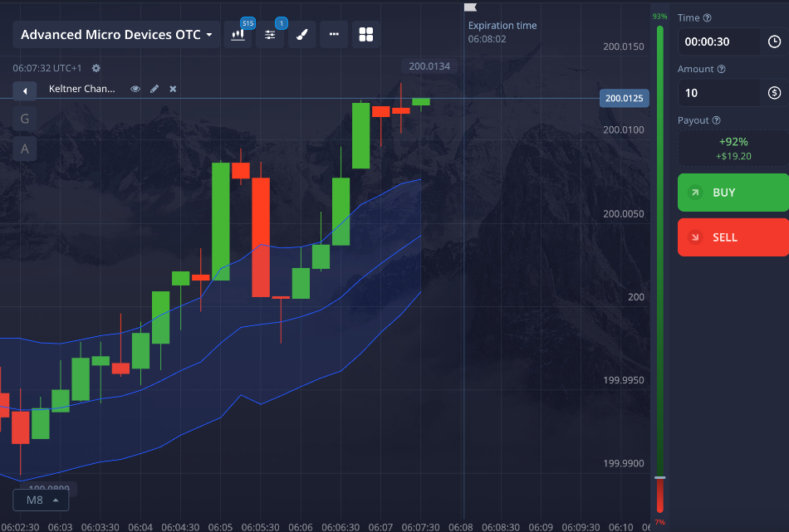This screenshot has width=789, height=532.
Task: Click the A sidebar button
Action: 25,149
